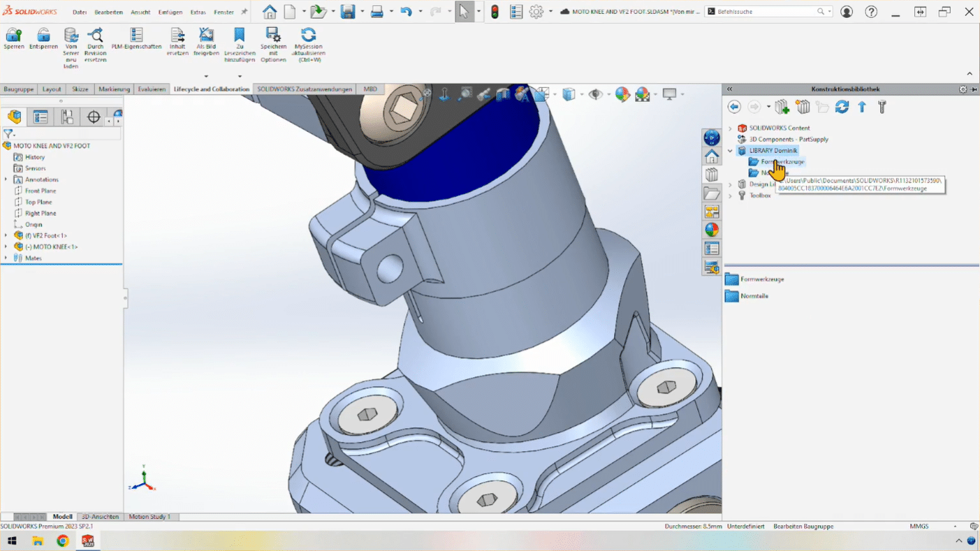
Task: Click Speichern mit Optionen in the ribbon
Action: pyautogui.click(x=273, y=38)
